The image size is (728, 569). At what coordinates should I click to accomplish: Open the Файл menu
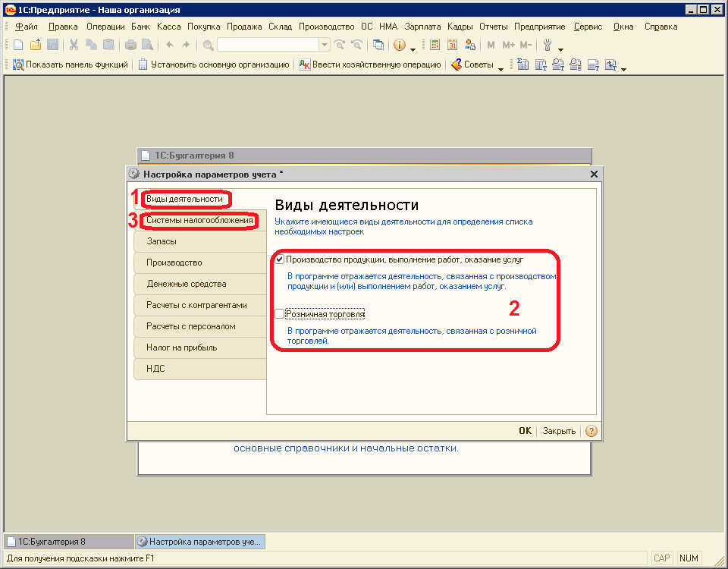[x=27, y=27]
